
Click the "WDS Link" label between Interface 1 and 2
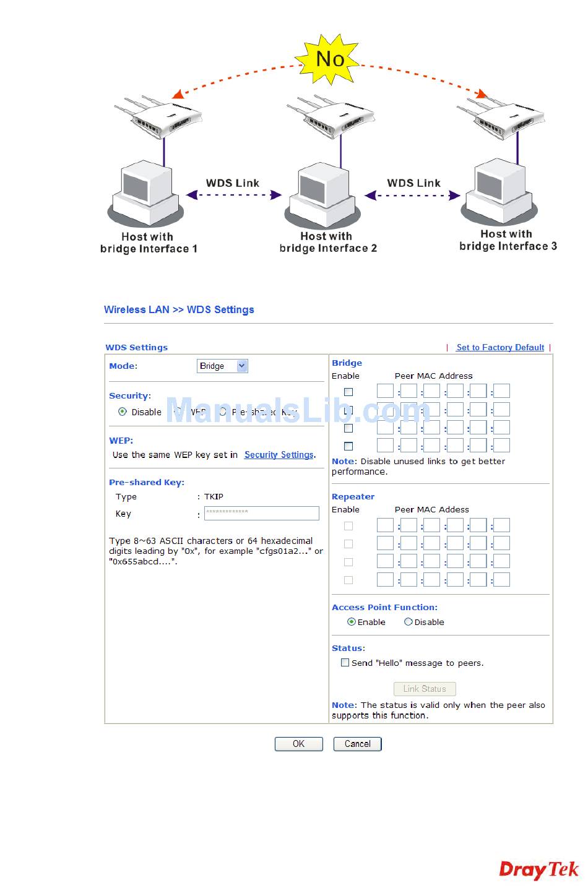click(x=233, y=183)
